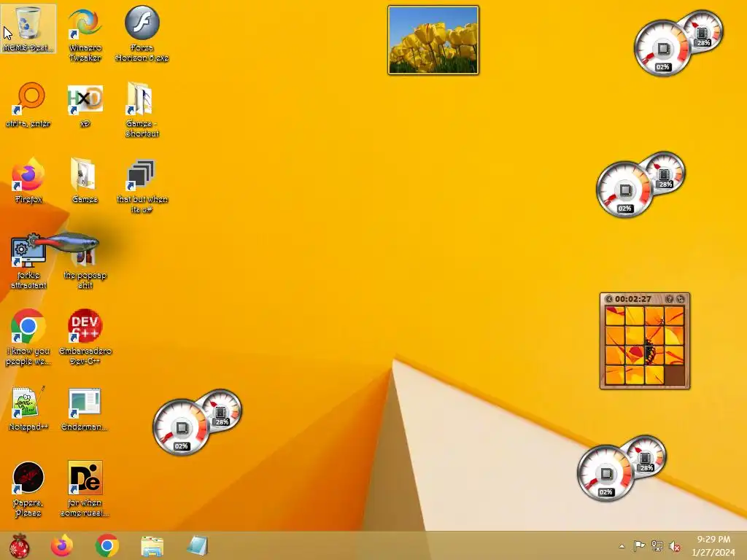The width and height of the screenshot is (747, 560).
Task: Click the notepad app icon on taskbar
Action: (x=197, y=545)
